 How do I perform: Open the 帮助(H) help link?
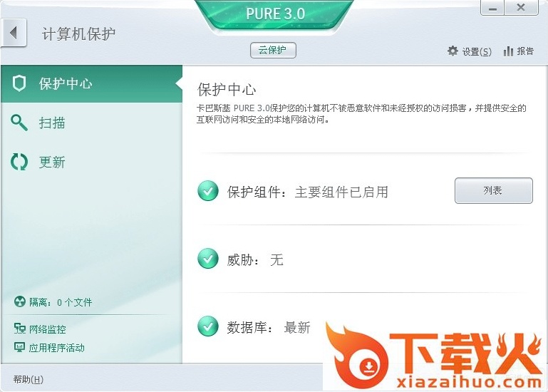click(x=29, y=379)
